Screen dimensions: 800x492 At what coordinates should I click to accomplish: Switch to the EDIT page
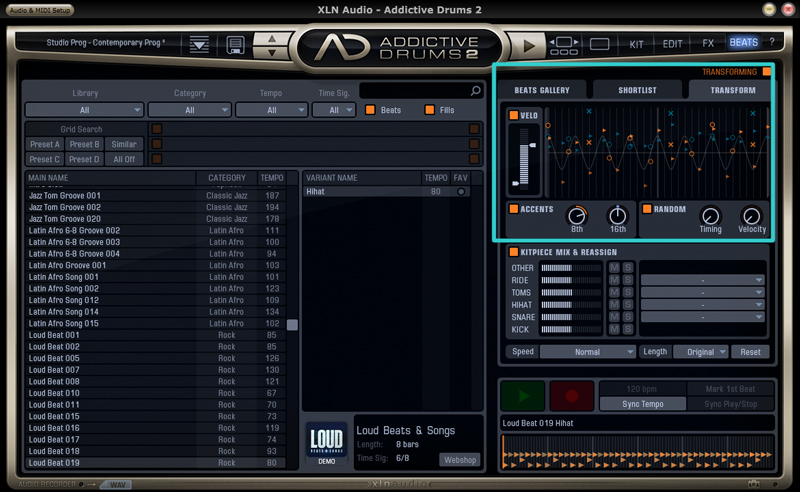(672, 44)
